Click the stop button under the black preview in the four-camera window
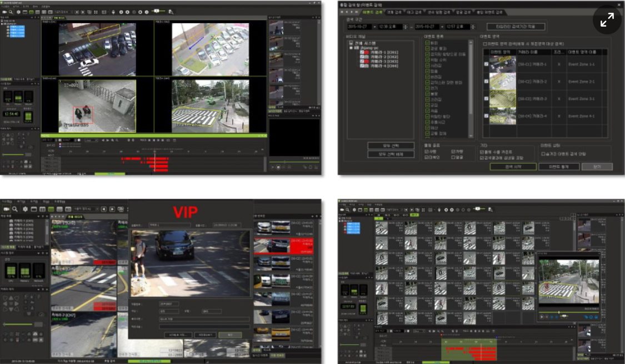625x364 pixels. (x=278, y=167)
